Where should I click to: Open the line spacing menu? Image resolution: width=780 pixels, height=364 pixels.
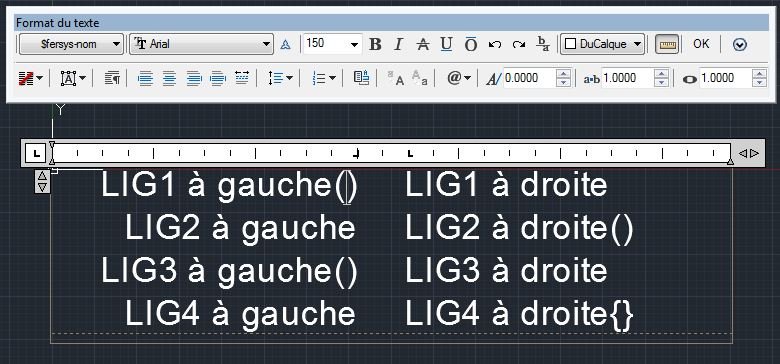281,78
